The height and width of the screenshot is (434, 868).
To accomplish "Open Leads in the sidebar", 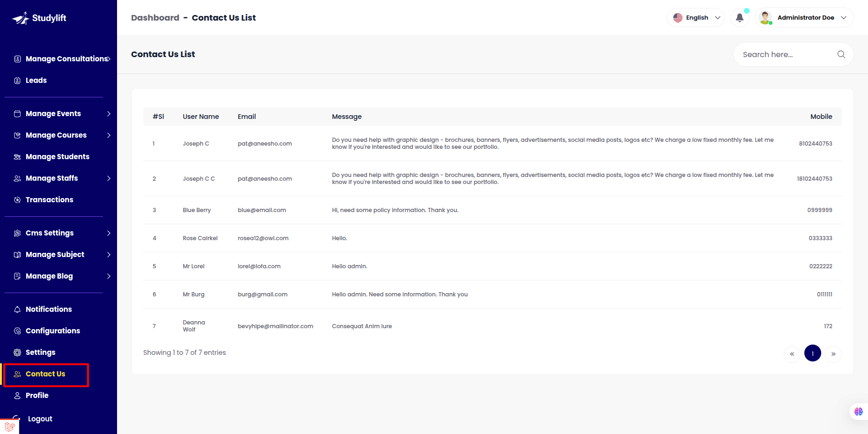I will 36,81.
